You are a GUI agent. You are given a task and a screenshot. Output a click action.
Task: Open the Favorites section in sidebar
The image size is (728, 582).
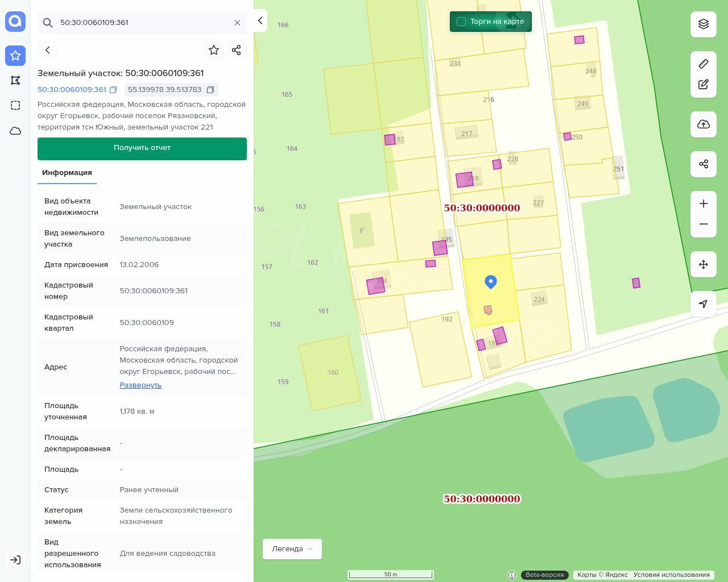click(x=15, y=56)
